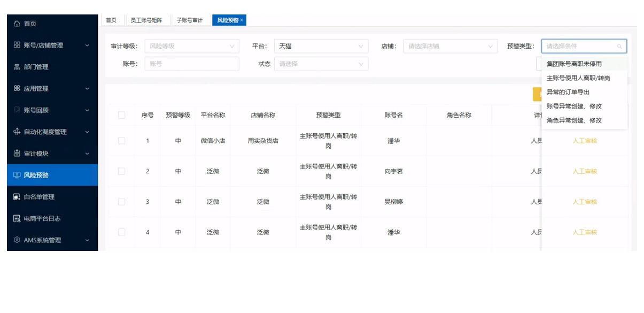Image resolution: width=644 pixels, height=313 pixels.
Task: Click the 部门管理 department icon
Action: (x=17, y=67)
